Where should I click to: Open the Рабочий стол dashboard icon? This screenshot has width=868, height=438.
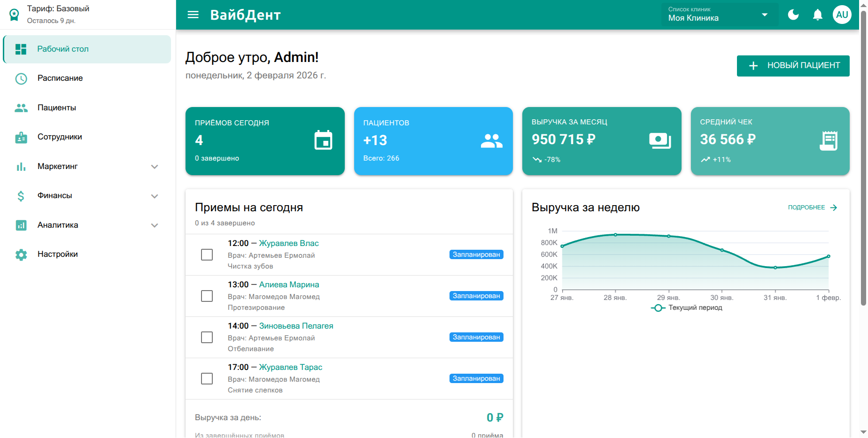click(x=21, y=49)
